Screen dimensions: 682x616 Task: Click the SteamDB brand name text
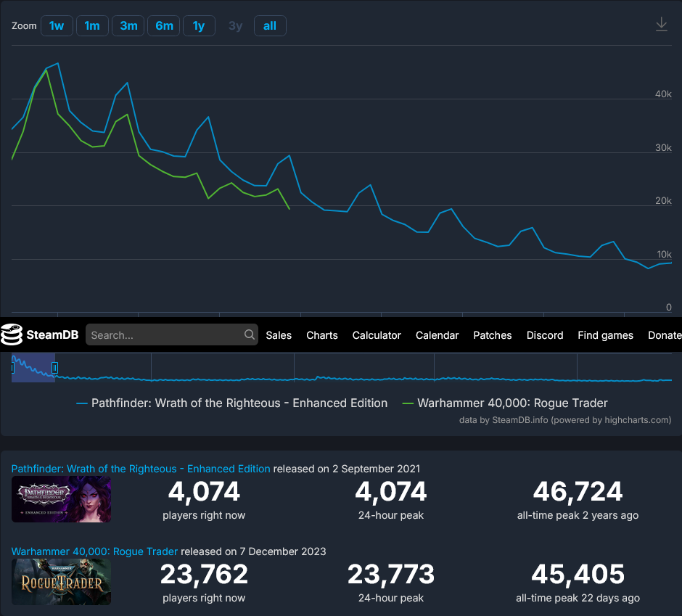click(52, 334)
